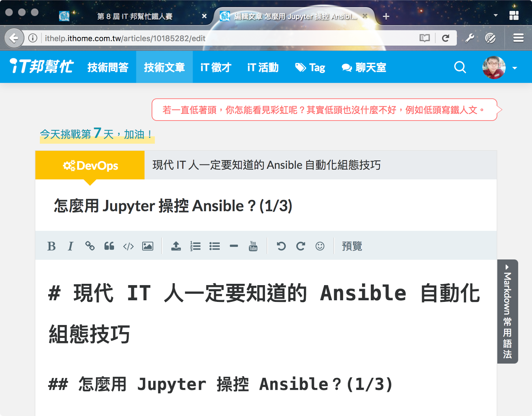Insert a bulleted list
This screenshot has height=416, width=532.
pyautogui.click(x=214, y=246)
